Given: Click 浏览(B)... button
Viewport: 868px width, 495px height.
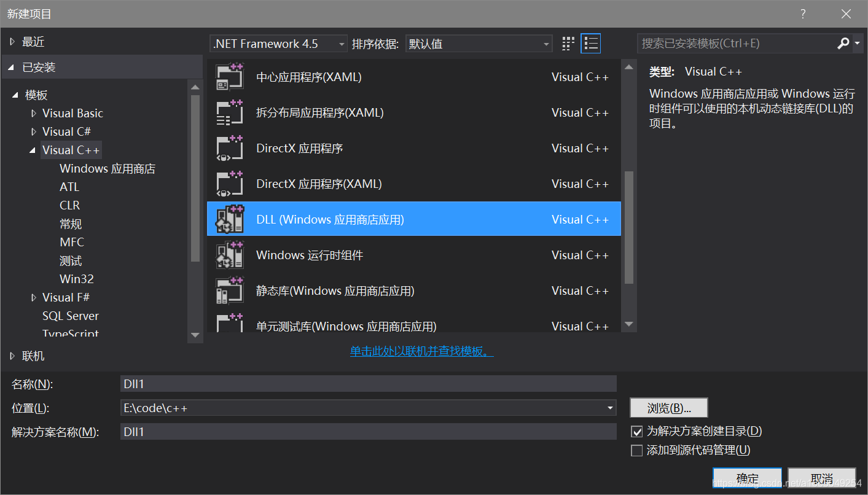Looking at the screenshot, I should [x=669, y=408].
